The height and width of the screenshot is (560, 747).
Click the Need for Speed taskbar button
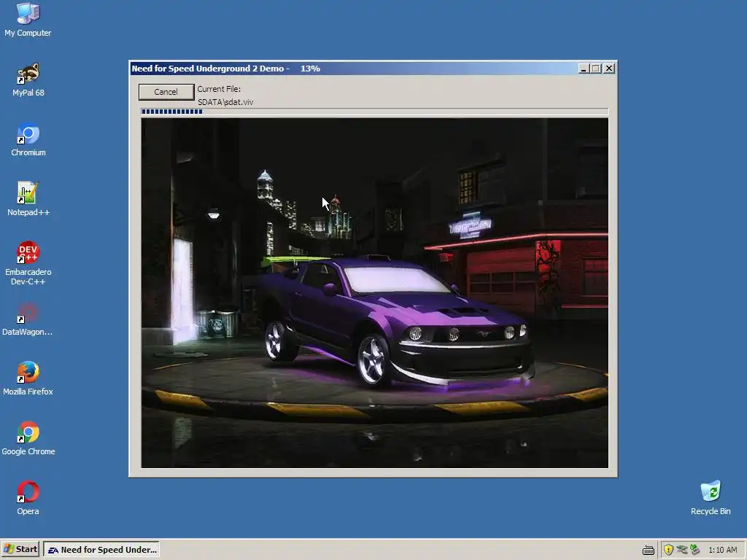[101, 549]
